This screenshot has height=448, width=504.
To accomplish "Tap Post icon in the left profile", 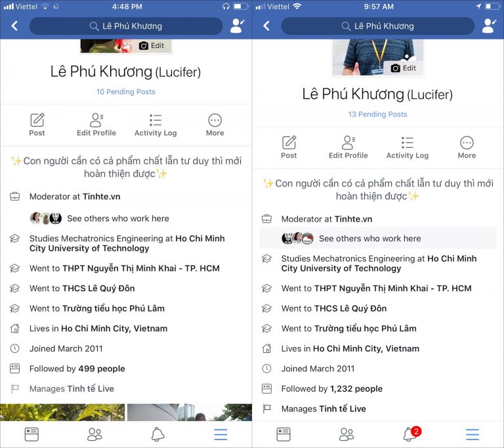I will point(37,125).
